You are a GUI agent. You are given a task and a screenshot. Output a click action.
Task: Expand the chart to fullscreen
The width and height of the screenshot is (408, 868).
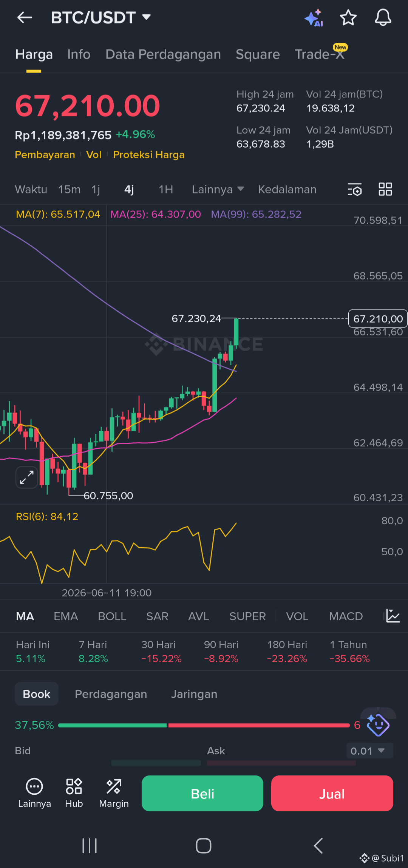tap(26, 477)
